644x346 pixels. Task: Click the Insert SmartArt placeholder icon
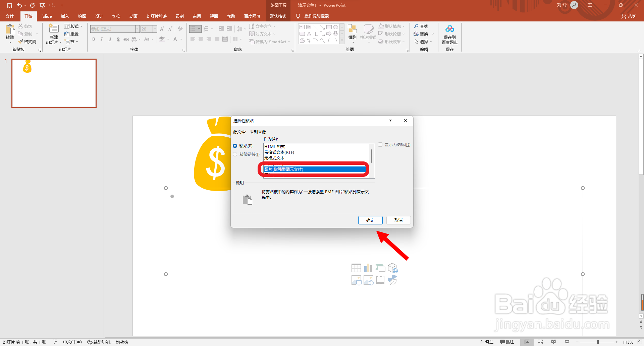[380, 268]
